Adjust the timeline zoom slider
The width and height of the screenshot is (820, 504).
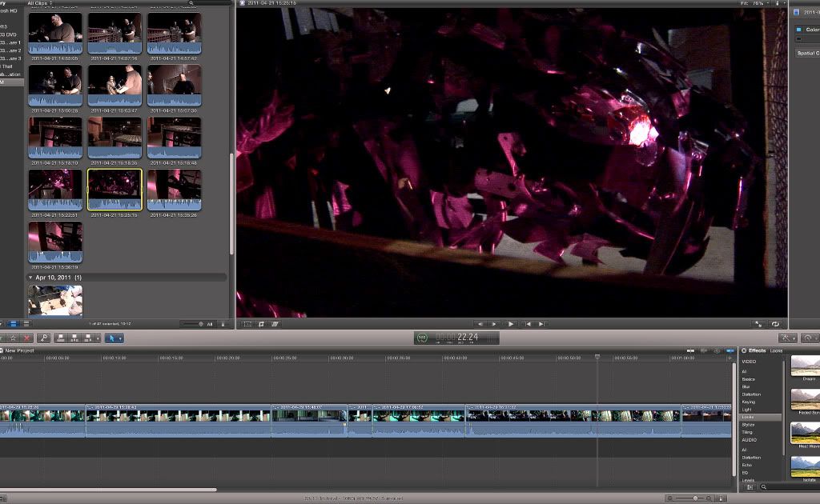click(696, 498)
